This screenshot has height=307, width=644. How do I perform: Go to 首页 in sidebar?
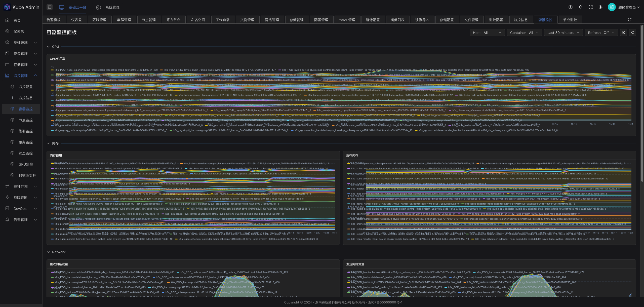(x=21, y=20)
